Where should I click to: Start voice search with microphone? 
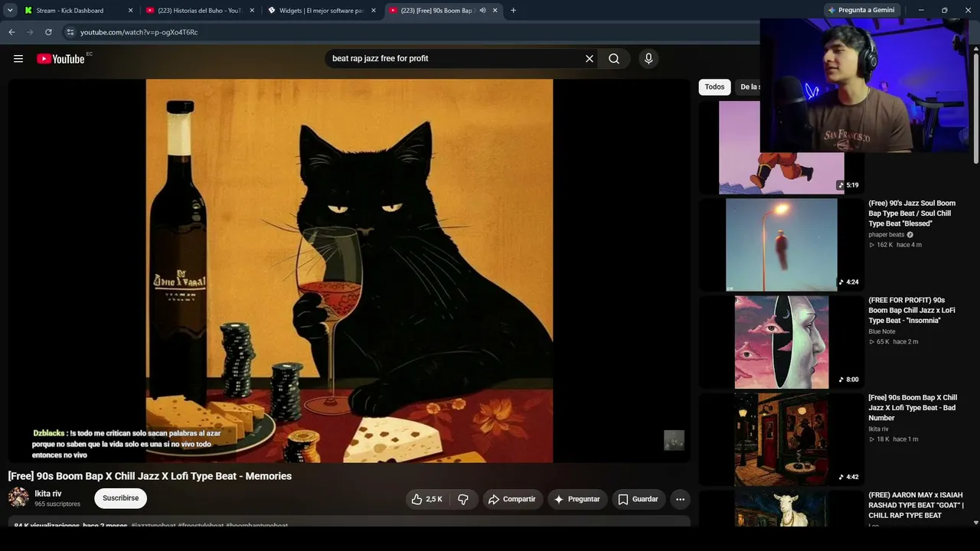coord(648,59)
